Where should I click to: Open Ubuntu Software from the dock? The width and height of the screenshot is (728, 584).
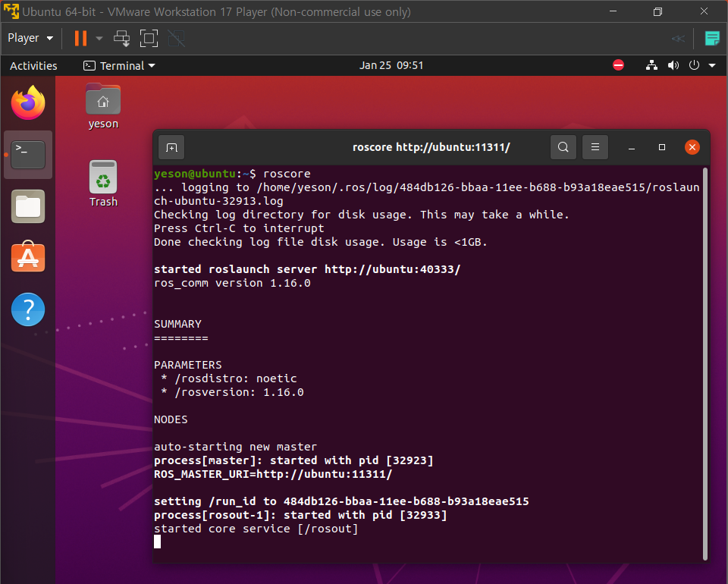[28, 257]
